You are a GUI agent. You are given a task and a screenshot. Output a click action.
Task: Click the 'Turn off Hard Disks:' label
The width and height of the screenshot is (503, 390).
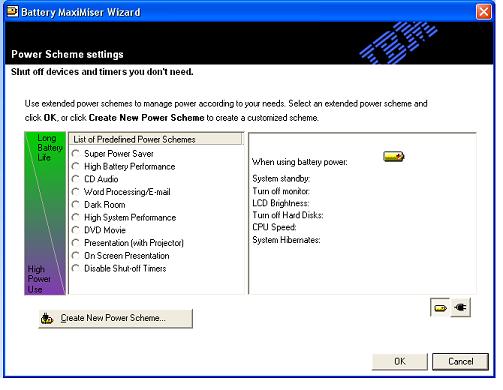288,215
